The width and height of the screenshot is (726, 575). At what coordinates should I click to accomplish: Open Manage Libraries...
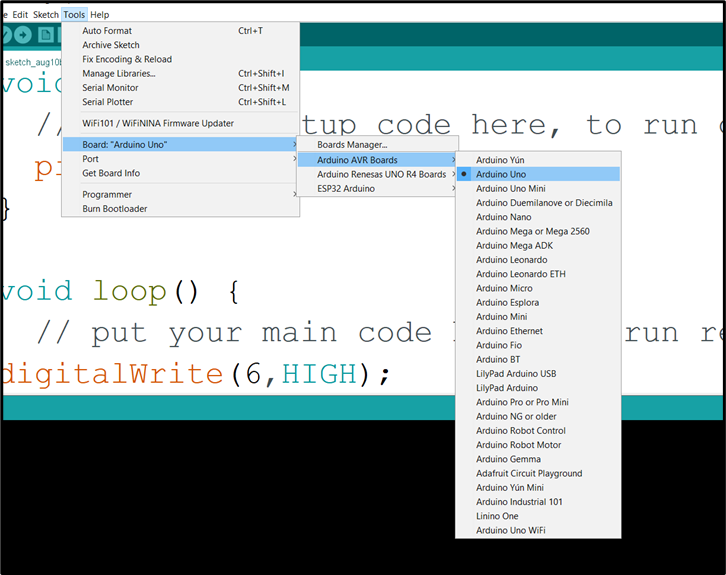tap(181, 73)
